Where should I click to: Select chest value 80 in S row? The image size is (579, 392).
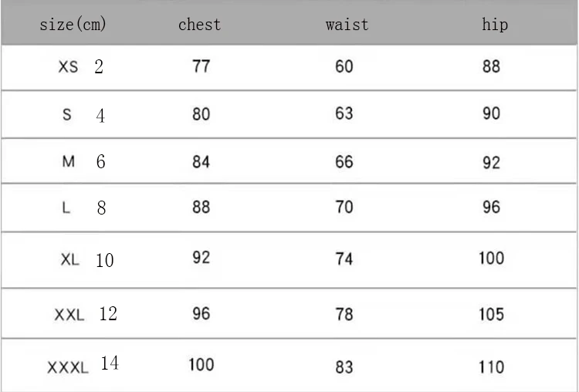pyautogui.click(x=201, y=114)
